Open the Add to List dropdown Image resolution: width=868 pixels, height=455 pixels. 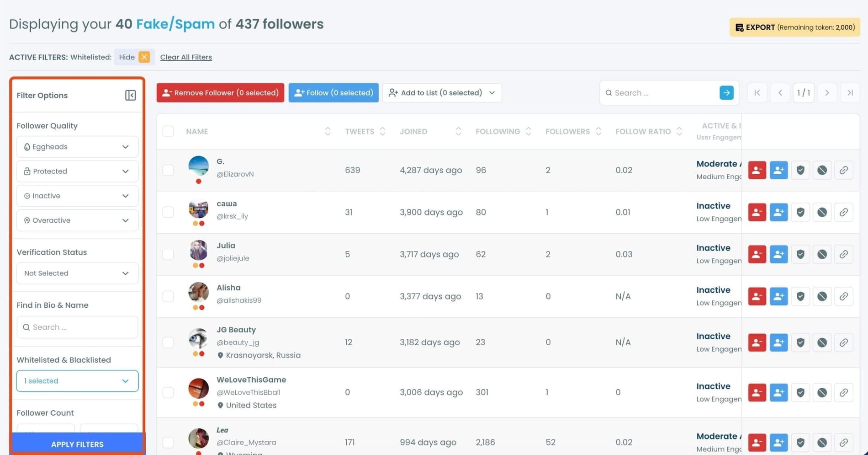point(442,93)
